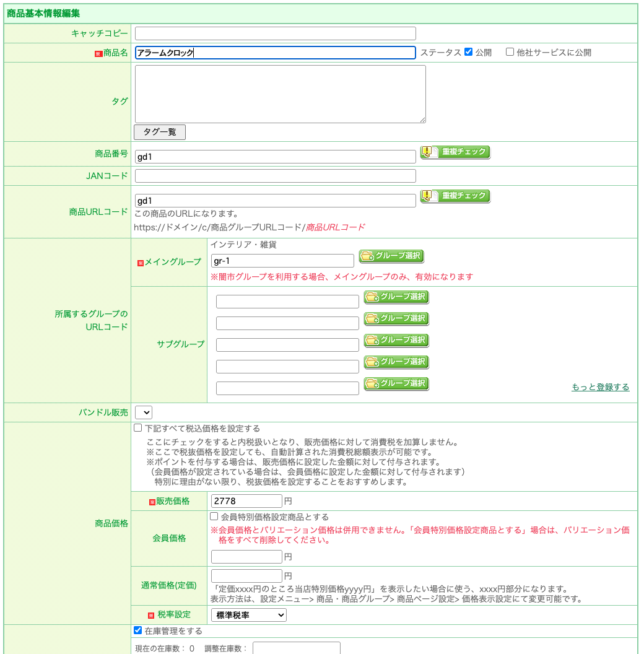Open グループ選択 for the fourth サブグループ row

[396, 362]
